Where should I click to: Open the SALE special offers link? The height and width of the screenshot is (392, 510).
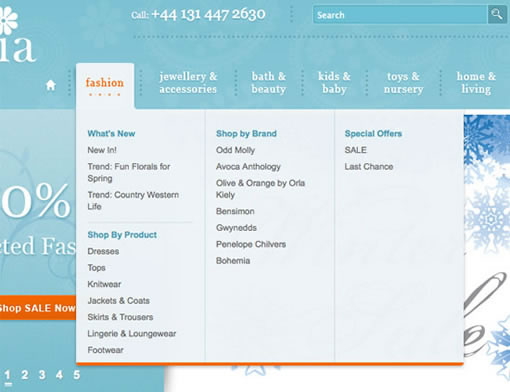tap(356, 150)
